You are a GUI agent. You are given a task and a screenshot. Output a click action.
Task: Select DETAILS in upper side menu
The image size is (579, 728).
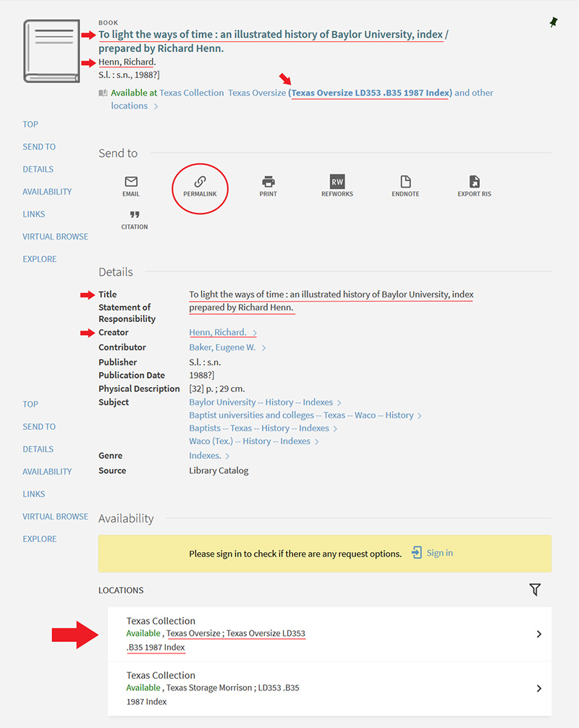(38, 169)
